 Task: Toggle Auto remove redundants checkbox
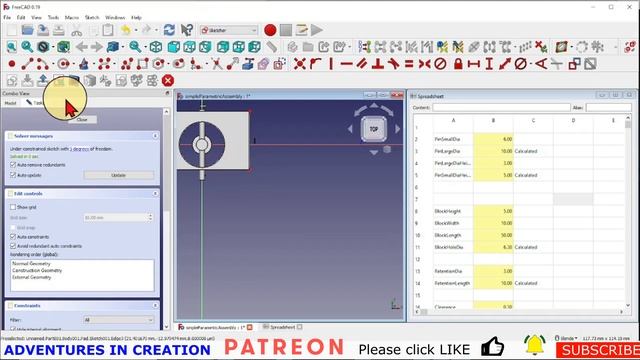[13, 165]
